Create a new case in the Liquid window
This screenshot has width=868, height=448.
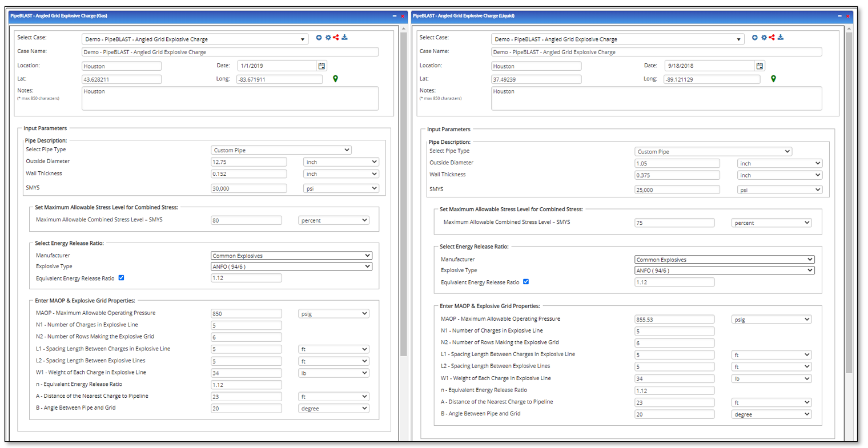[755, 37]
